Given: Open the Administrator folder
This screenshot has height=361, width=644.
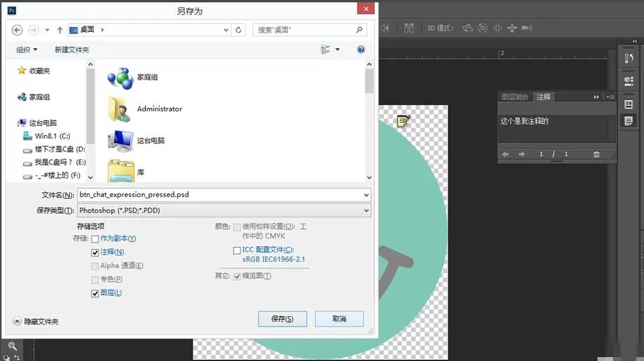Looking at the screenshot, I should coord(145,109).
